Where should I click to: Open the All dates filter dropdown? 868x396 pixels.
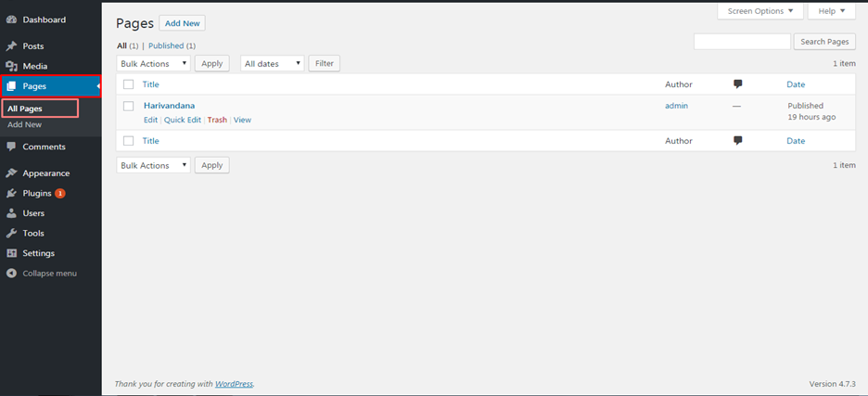(273, 63)
